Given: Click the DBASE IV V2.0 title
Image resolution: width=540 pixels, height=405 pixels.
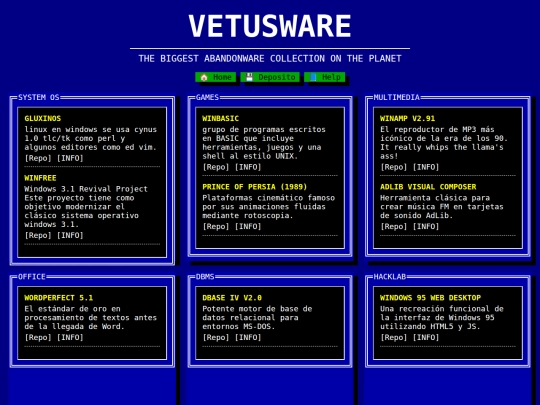Looking at the screenshot, I should [232, 298].
